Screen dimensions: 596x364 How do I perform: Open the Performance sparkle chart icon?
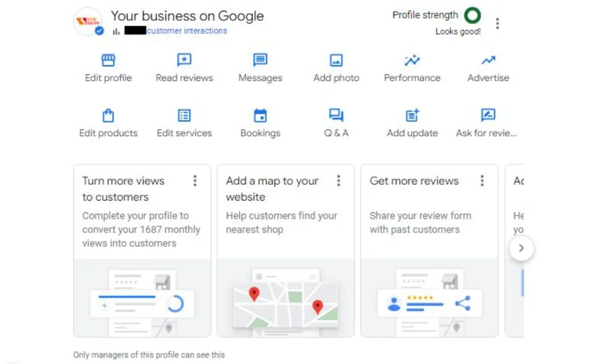click(413, 60)
